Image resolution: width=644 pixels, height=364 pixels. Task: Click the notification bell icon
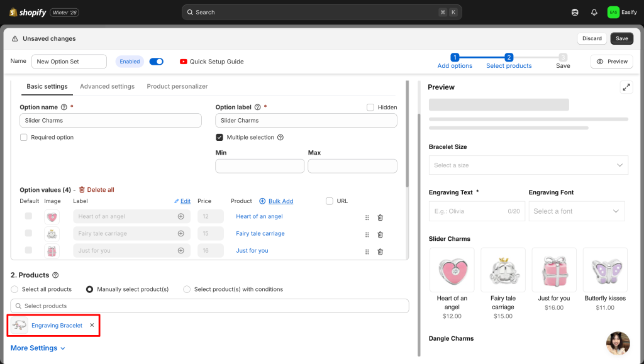pos(594,12)
